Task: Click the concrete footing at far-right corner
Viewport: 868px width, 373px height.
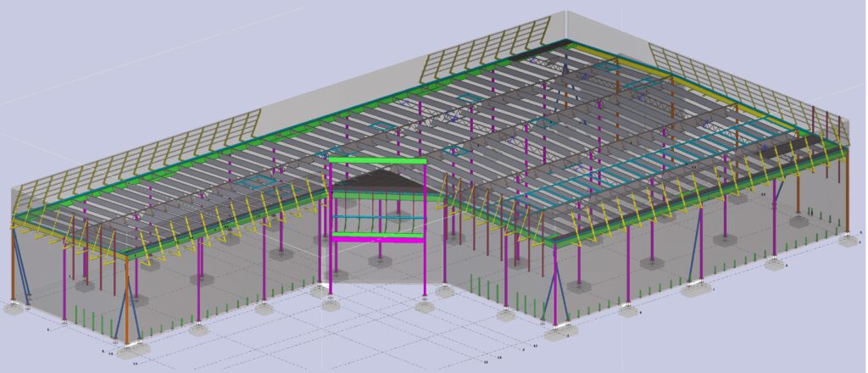Action: (x=849, y=241)
